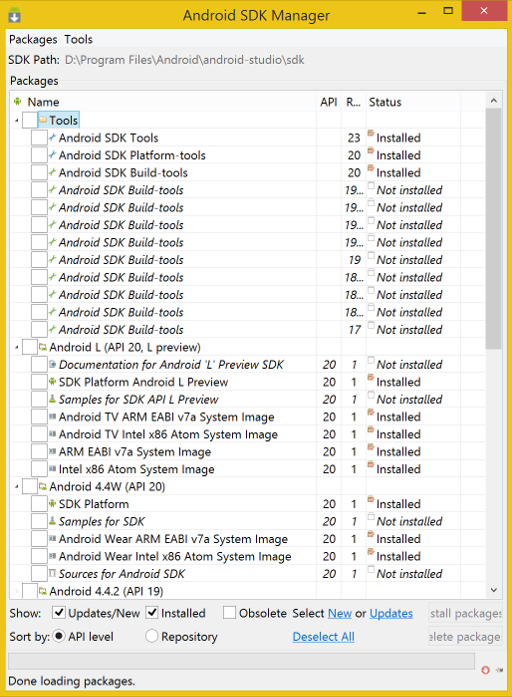The width and height of the screenshot is (512, 697).
Task: Click Android TV ARM EABI v7a image icon
Action: [x=52, y=417]
